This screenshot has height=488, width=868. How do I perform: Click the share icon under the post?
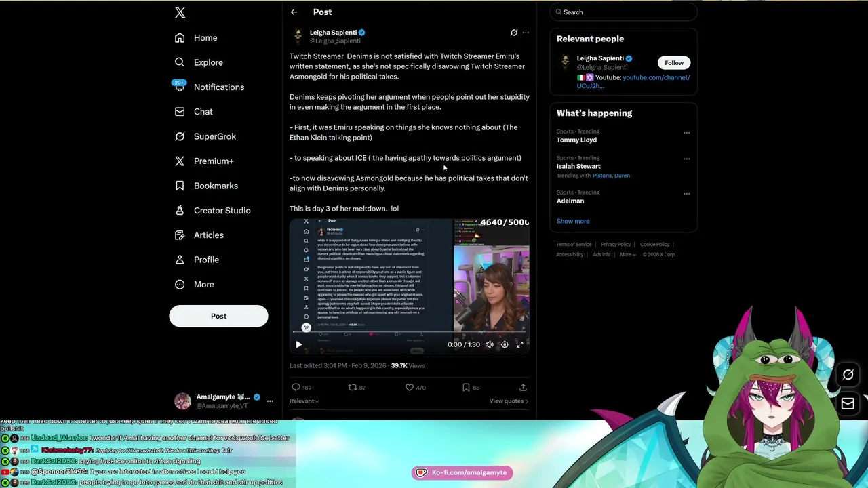pos(523,388)
